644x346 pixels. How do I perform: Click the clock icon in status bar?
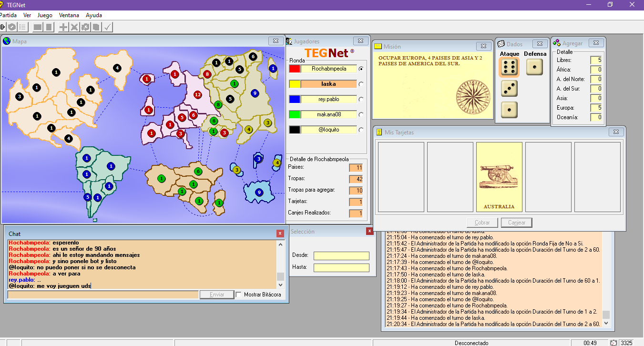(x=613, y=343)
